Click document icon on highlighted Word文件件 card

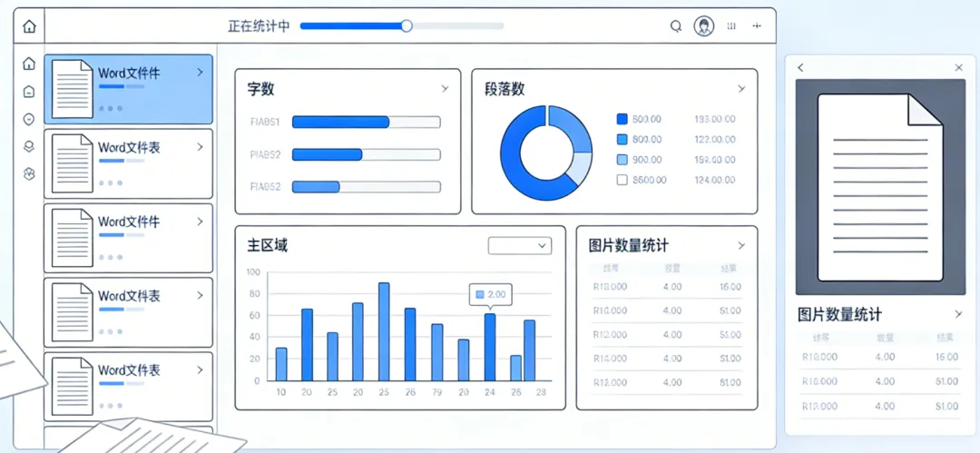(73, 89)
